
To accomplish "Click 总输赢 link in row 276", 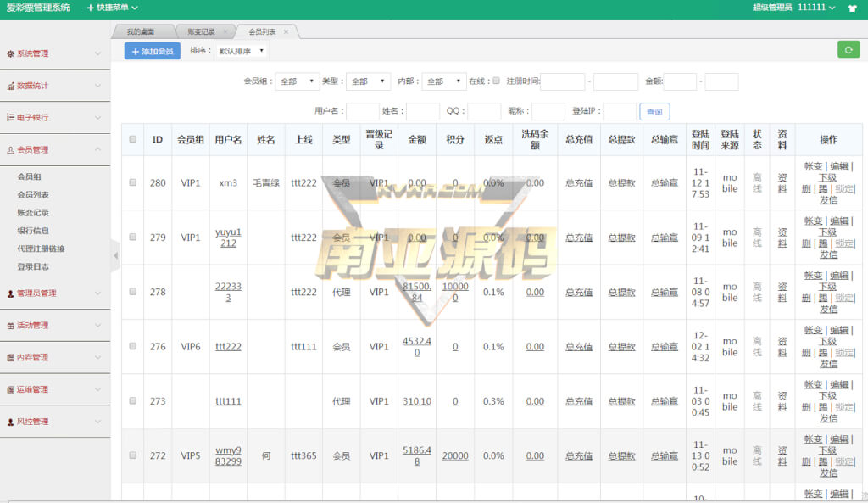I will pos(665,347).
